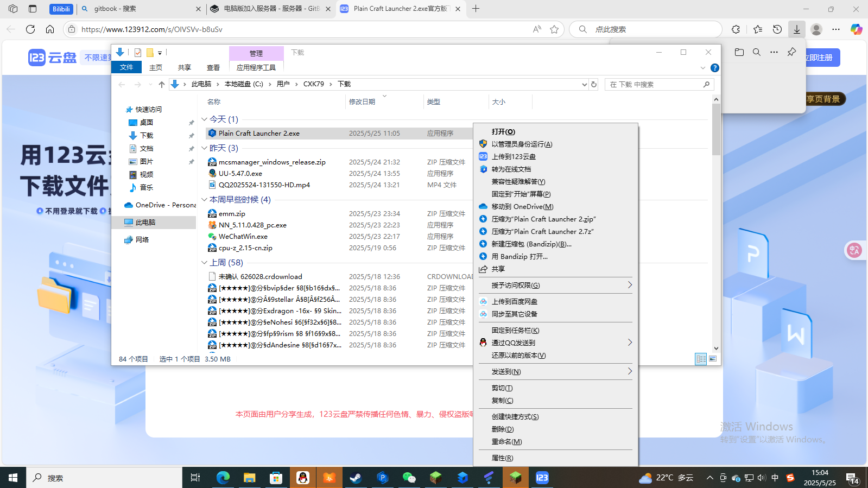The height and width of the screenshot is (488, 868).
Task: Select the file WeChatWin.exe
Action: click(x=243, y=236)
